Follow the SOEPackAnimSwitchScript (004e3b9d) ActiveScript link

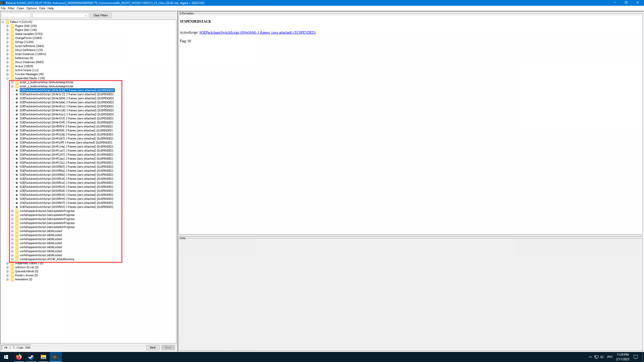pos(257,33)
